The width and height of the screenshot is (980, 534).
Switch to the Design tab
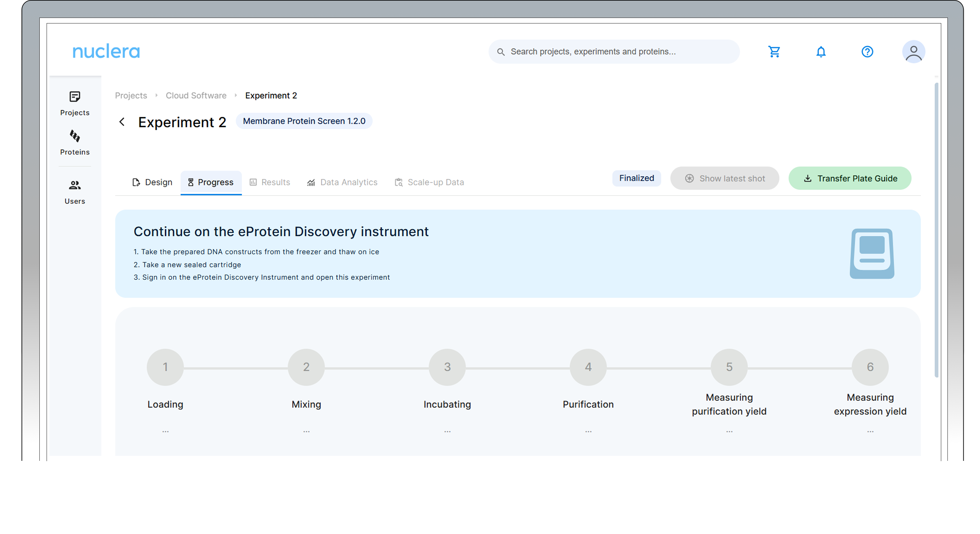click(x=152, y=182)
